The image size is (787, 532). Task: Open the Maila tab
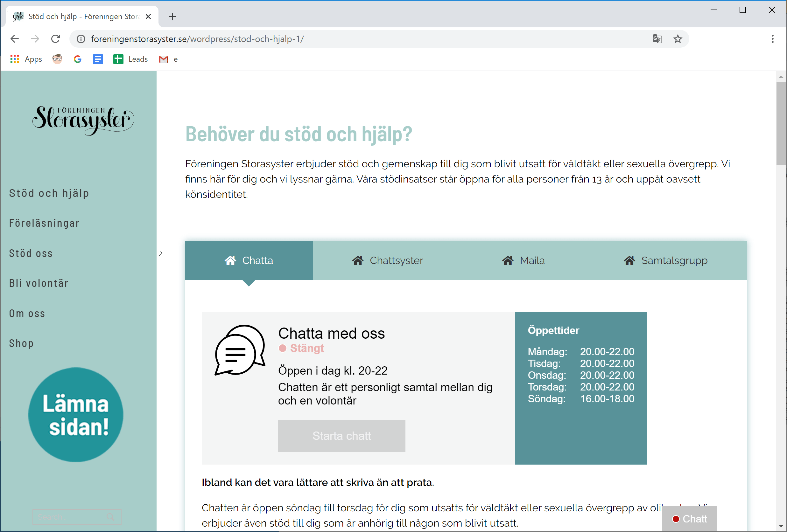(x=523, y=260)
